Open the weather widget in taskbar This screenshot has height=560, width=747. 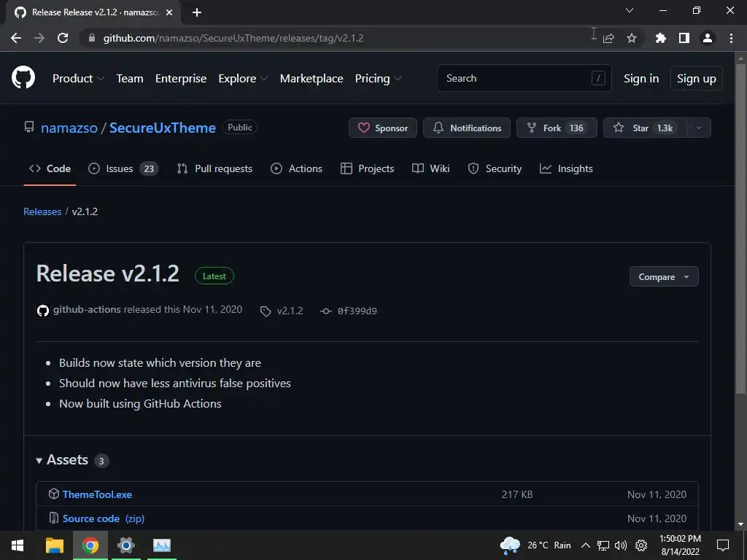pyautogui.click(x=535, y=545)
